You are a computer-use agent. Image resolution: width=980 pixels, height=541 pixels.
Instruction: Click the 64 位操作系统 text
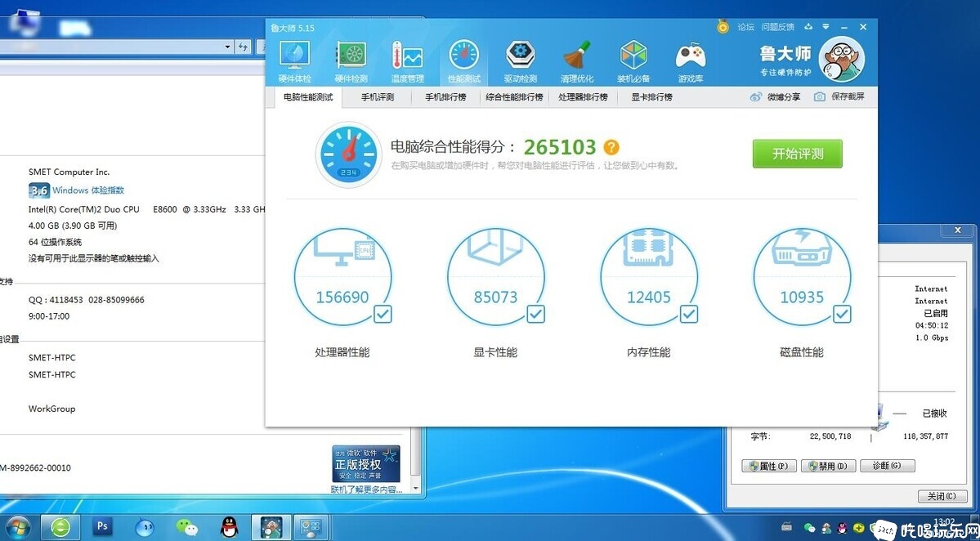55,242
